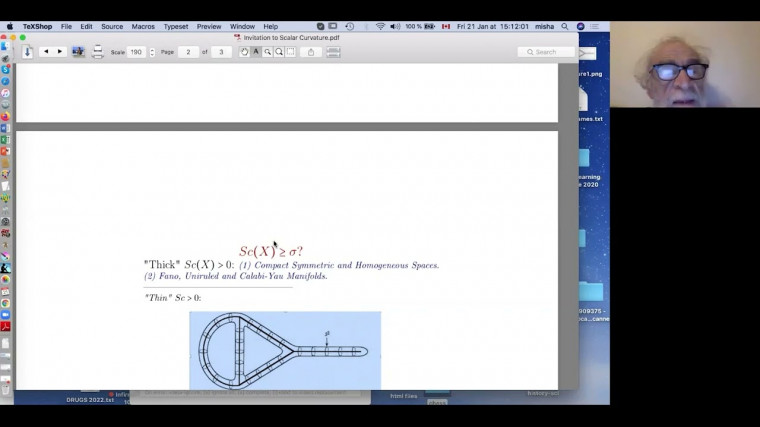Click the Time Machine menu bar icon
The height and width of the screenshot is (427, 760).
(349, 27)
